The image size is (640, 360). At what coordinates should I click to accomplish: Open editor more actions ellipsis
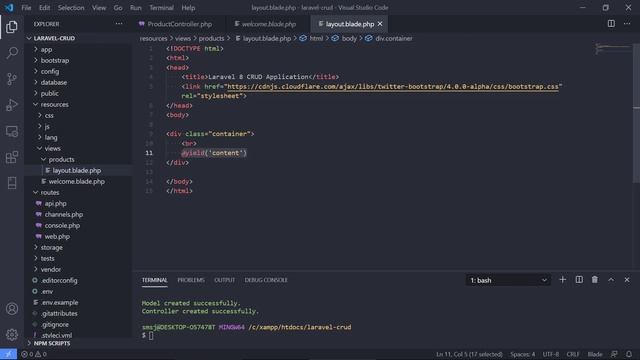click(x=627, y=24)
